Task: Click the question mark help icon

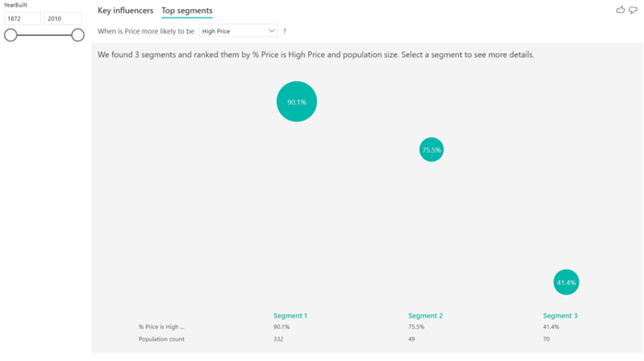Action: (x=284, y=31)
